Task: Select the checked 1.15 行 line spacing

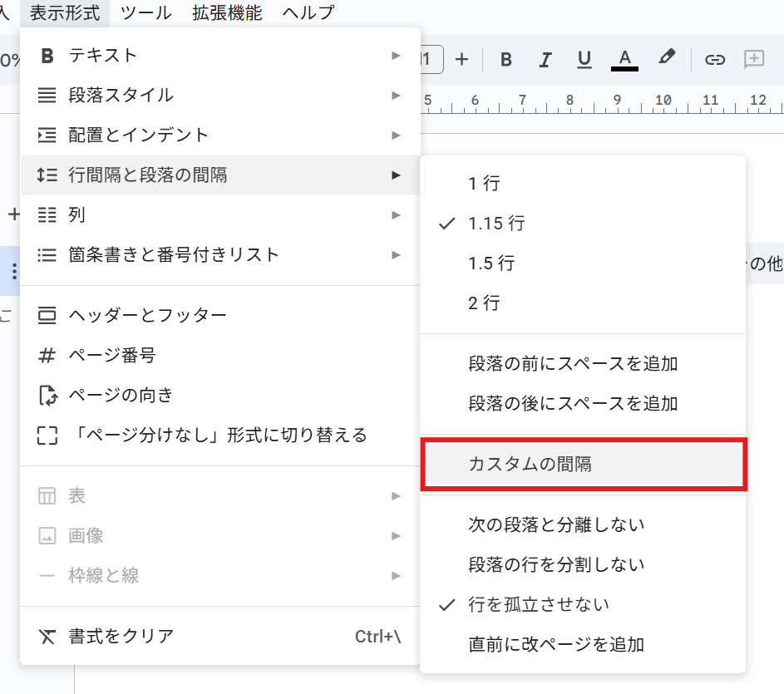Action: pyautogui.click(x=496, y=224)
